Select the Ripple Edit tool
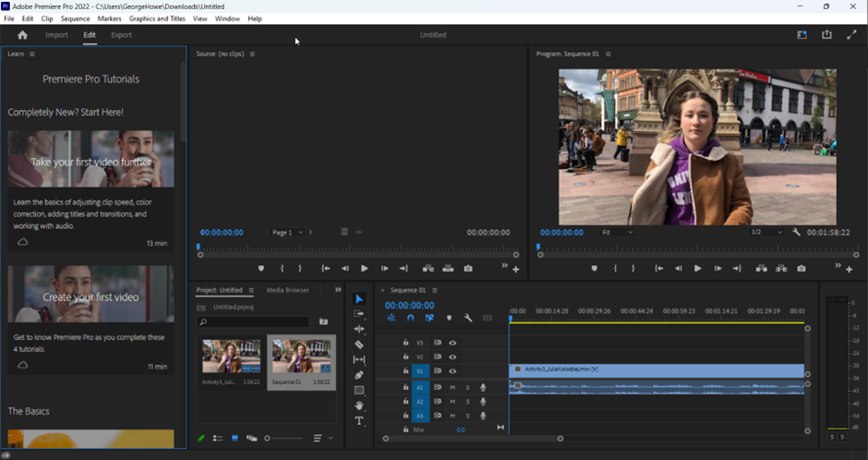 pos(358,329)
